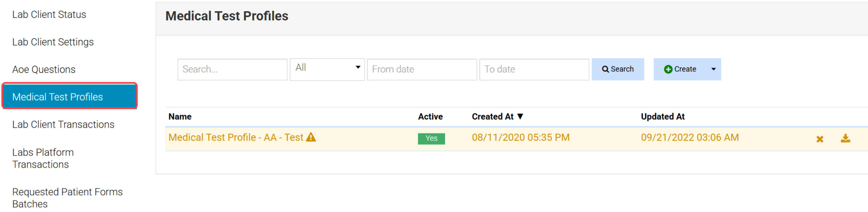This screenshot has height=212, width=868.
Task: Expand the Create button dropdown arrow
Action: (x=713, y=69)
